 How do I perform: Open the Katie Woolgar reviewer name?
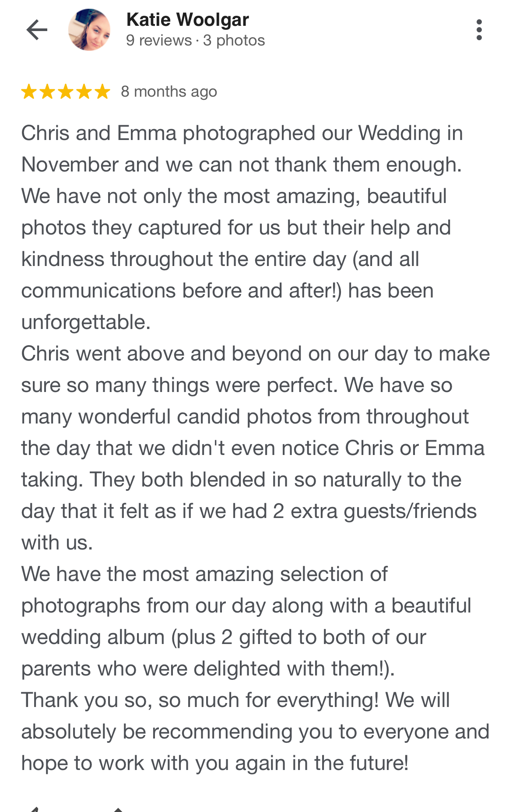pos(188,20)
